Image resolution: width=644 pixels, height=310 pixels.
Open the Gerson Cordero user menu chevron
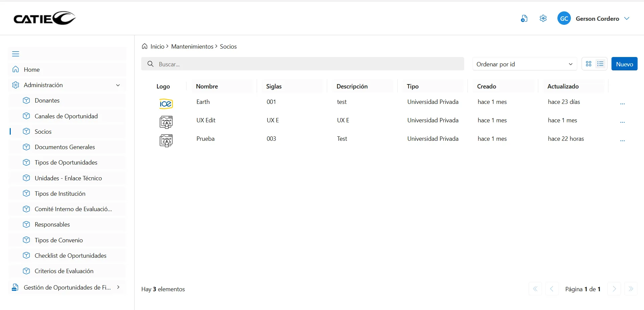pyautogui.click(x=627, y=18)
